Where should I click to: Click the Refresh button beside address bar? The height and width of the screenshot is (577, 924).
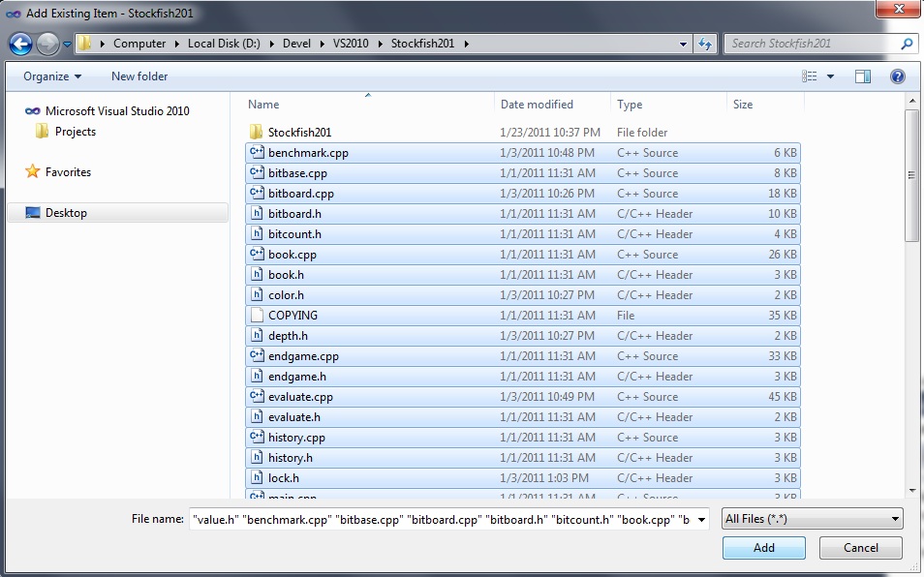(x=705, y=44)
